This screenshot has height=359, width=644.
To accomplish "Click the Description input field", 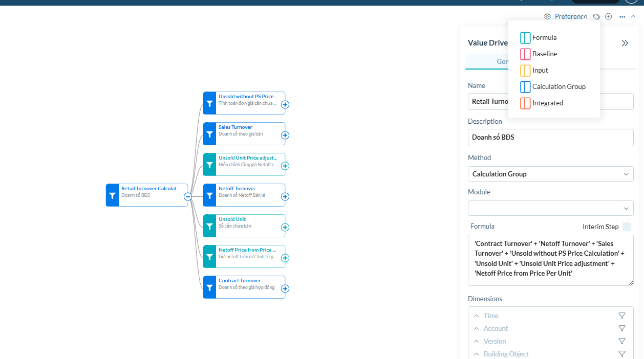I will point(550,137).
